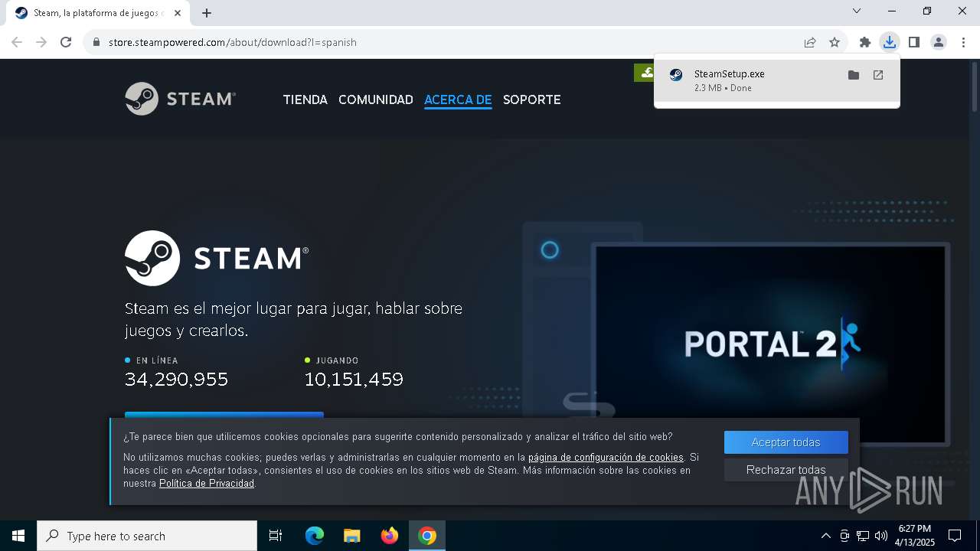
Task: Open the TIENDA menu
Action: click(305, 99)
